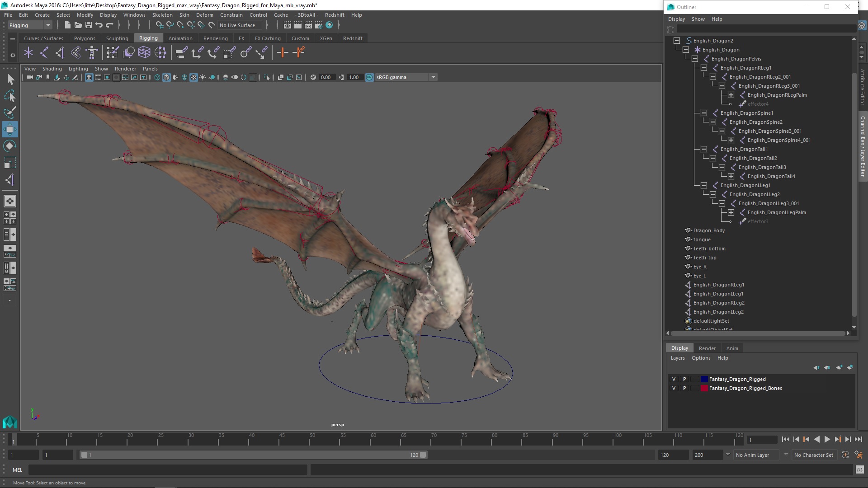Switch to the Rotate tool
868x488 pixels.
click(10, 146)
